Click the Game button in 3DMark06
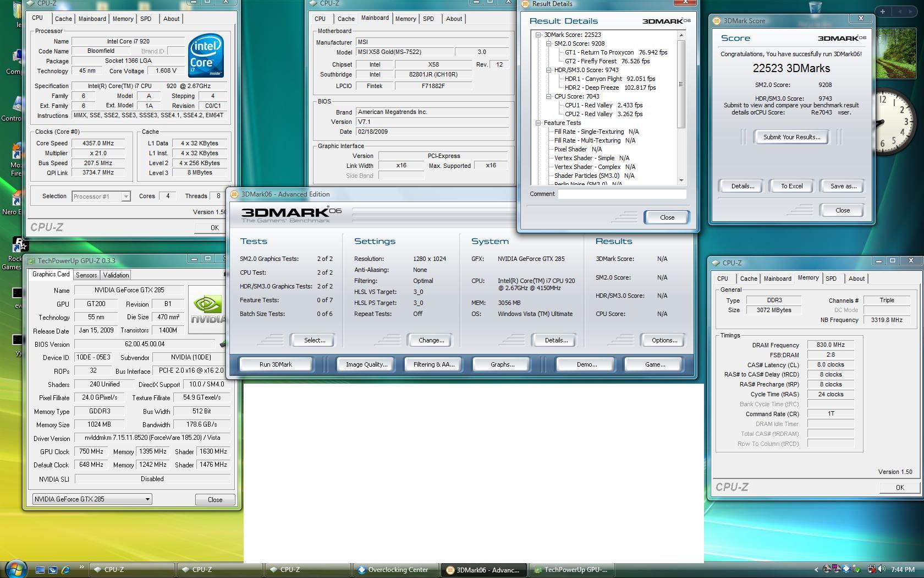This screenshot has height=578, width=924. click(654, 364)
